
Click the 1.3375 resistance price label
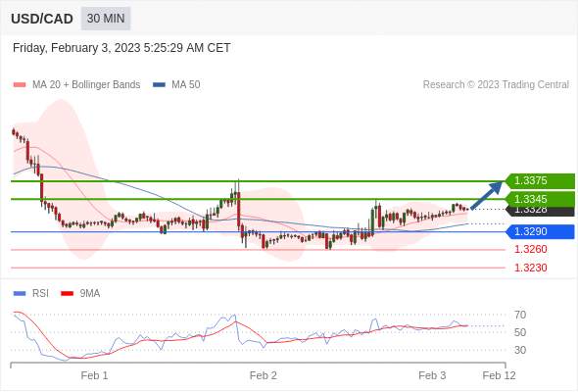pos(540,181)
